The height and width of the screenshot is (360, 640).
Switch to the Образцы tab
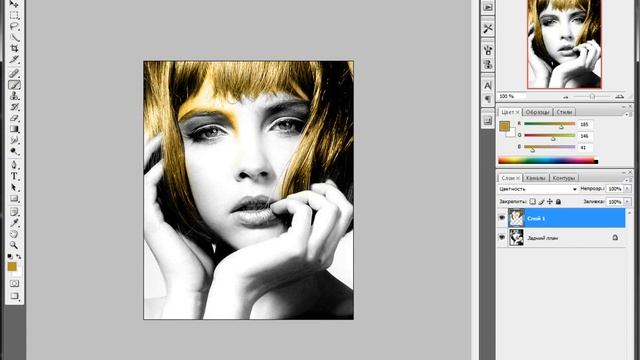point(537,112)
